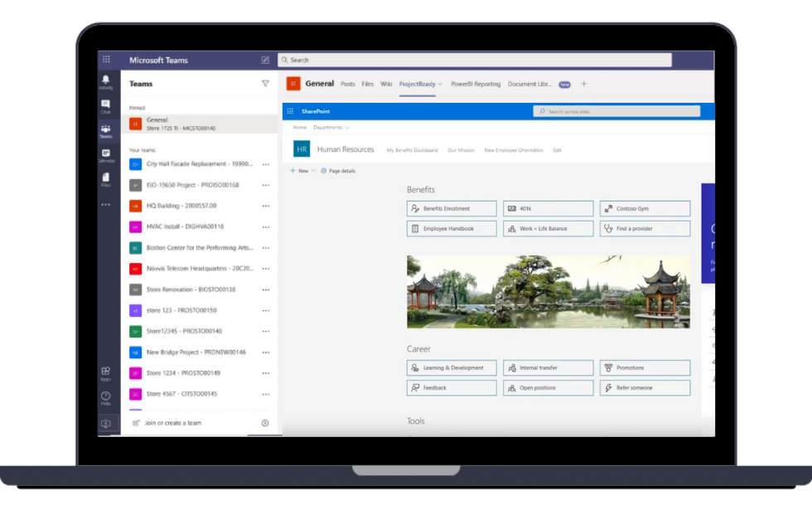Open the Employee Handbook link
Viewport: 812px width, 510px height.
tap(452, 229)
